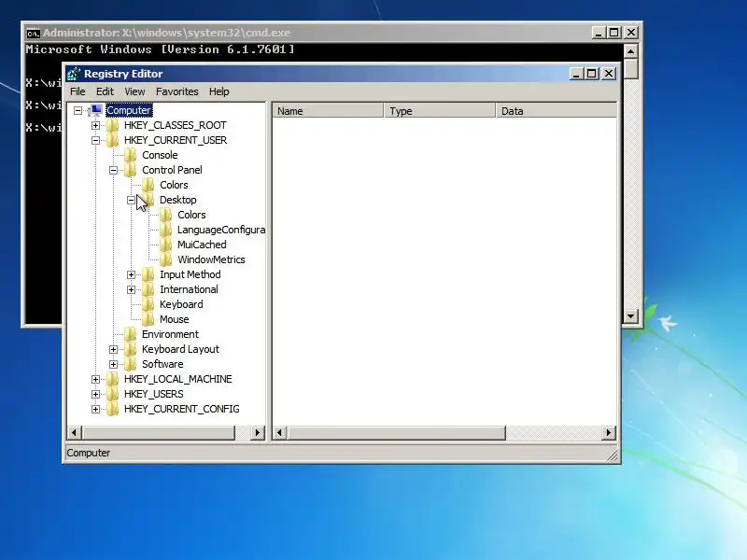Click the HKEY_USERS folder icon
The width and height of the screenshot is (747, 560).
tap(113, 394)
